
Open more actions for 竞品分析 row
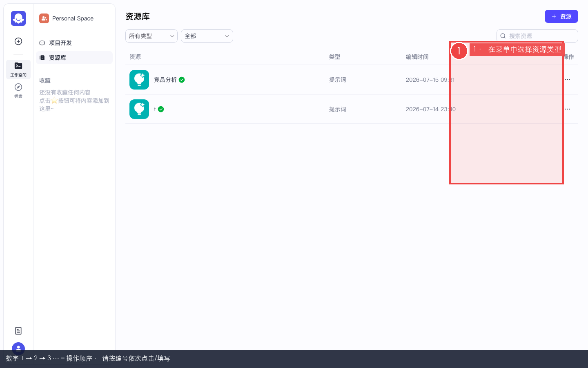(568, 80)
